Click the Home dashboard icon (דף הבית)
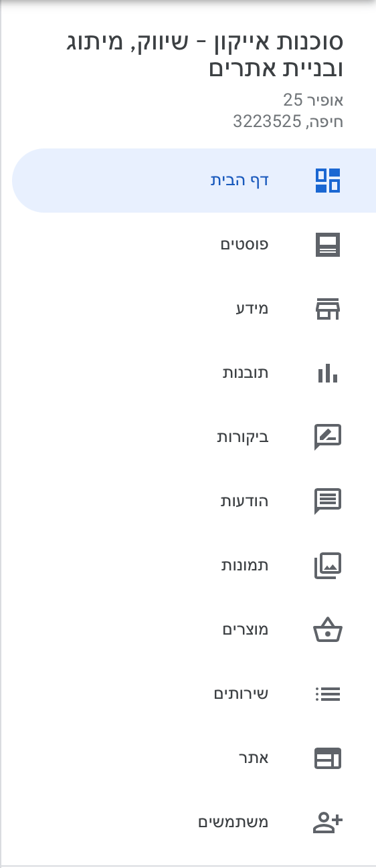376x868 pixels. [x=328, y=181]
